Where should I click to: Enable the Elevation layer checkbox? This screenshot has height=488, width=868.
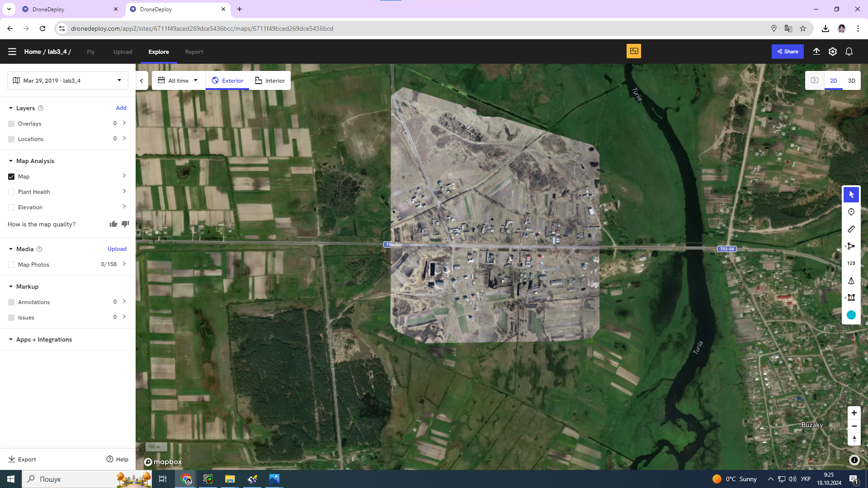click(11, 207)
